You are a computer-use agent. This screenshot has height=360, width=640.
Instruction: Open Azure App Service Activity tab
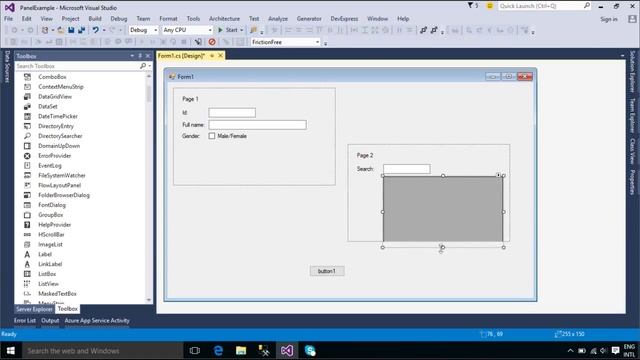[x=97, y=321]
